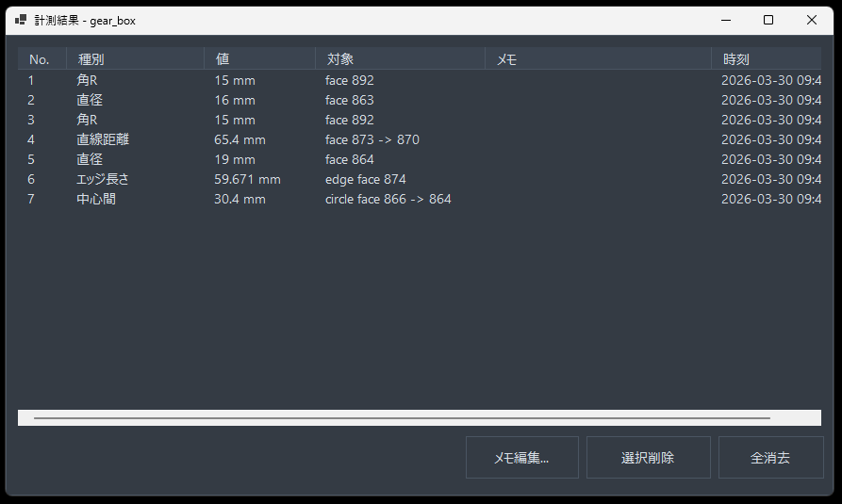Image resolution: width=842 pixels, height=504 pixels.
Task: Click the app icon in title bar
Action: 21,21
